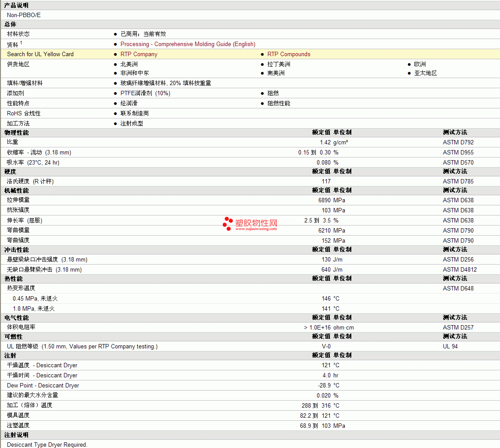Click the '物理性能' section header

tap(16, 133)
